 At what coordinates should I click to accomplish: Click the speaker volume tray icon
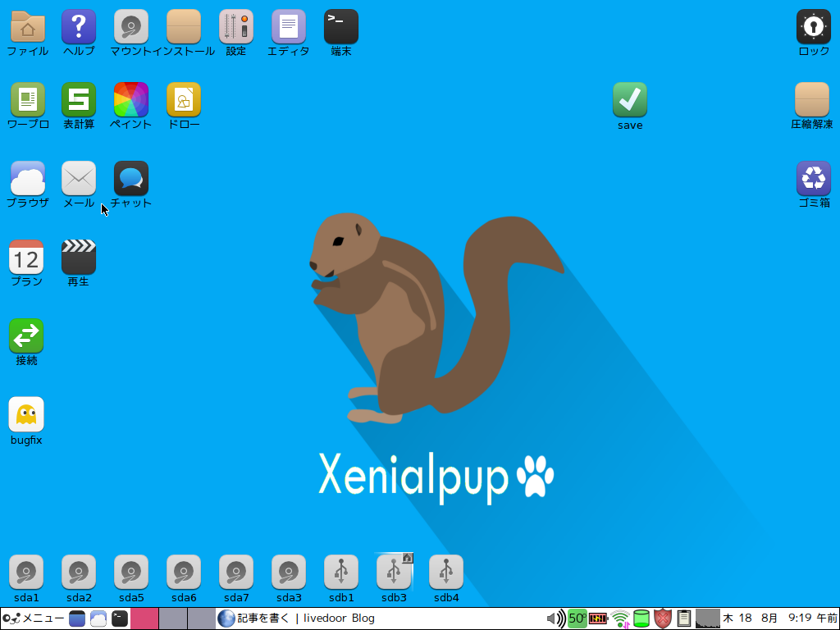point(555,619)
